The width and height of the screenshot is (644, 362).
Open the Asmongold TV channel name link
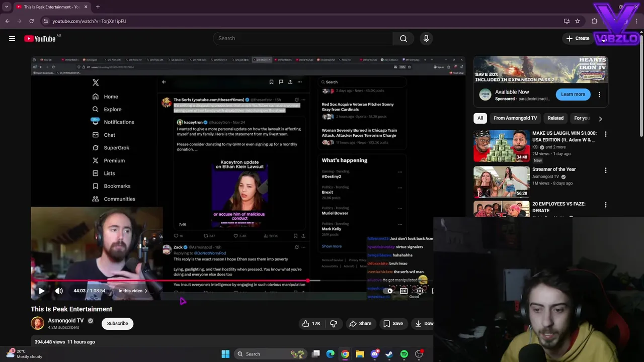tap(66, 320)
